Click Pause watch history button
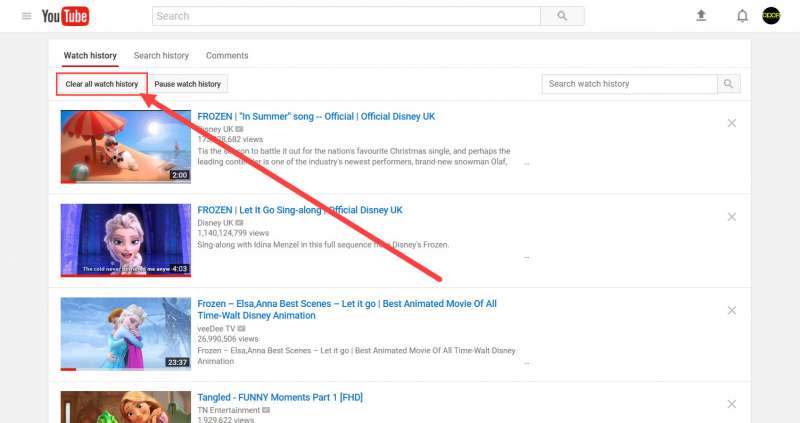Viewport: 800px width, 423px height. (x=188, y=84)
